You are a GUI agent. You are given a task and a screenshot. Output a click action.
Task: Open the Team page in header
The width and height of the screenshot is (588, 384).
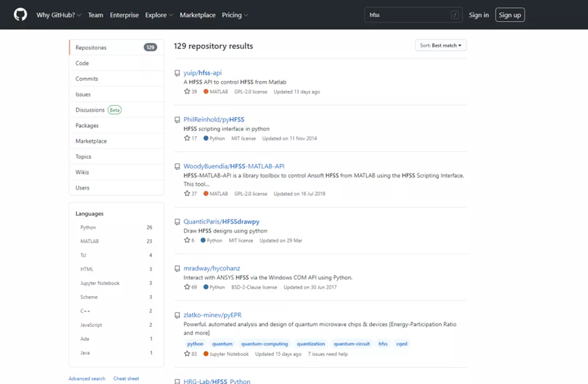(96, 15)
